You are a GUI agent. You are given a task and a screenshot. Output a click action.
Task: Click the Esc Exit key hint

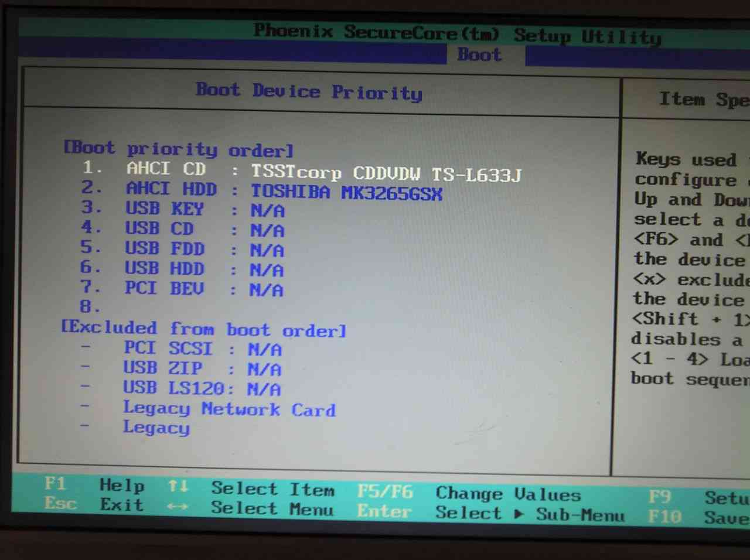click(94, 504)
